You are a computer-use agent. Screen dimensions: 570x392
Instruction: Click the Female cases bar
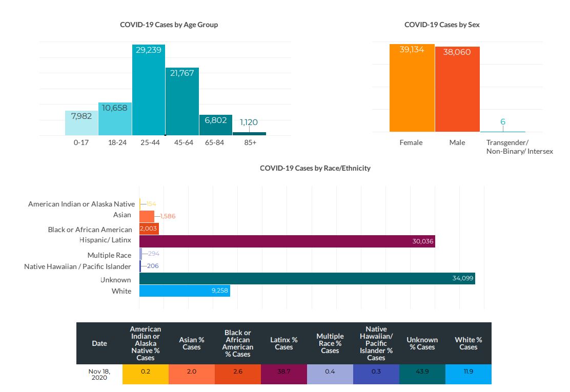(x=412, y=90)
